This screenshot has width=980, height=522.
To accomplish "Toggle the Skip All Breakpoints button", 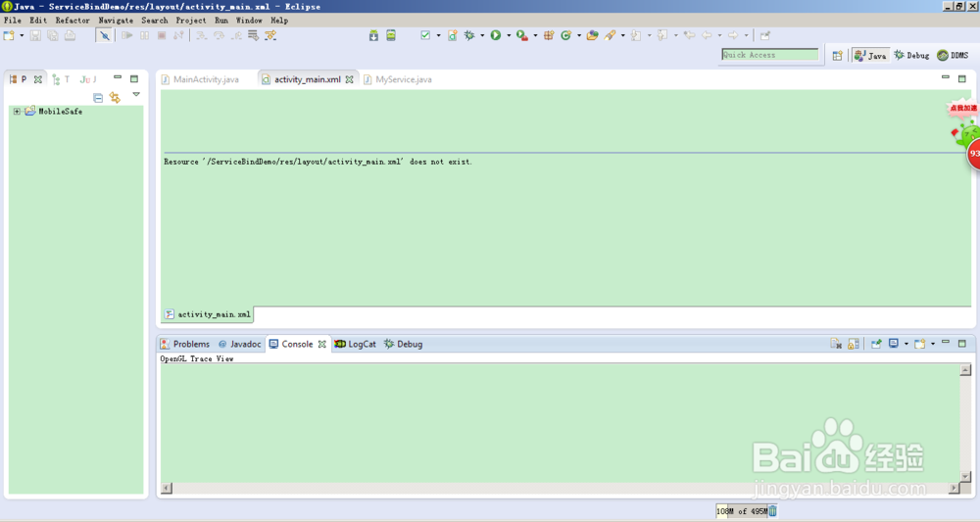I will (105, 35).
